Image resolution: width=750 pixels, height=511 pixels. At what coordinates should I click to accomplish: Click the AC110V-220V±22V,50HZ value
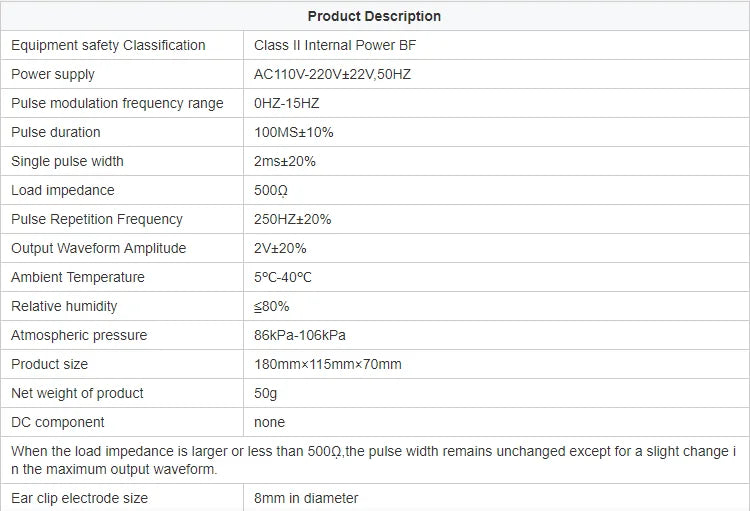(332, 74)
